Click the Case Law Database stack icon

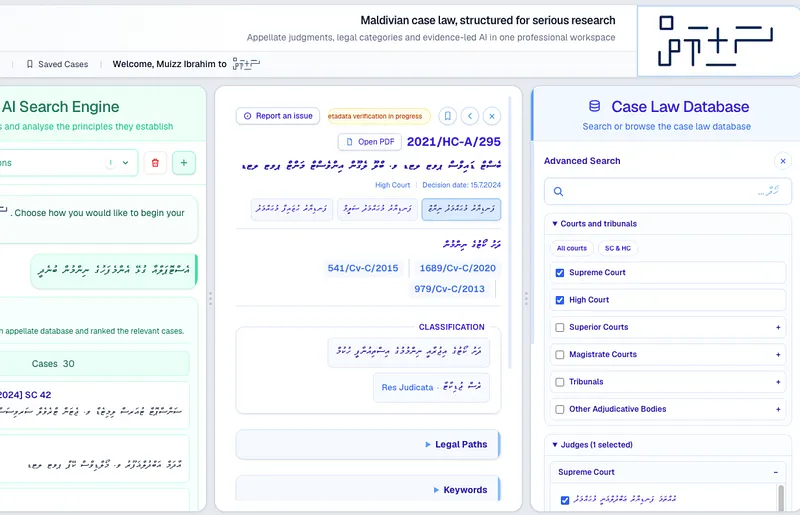[594, 106]
